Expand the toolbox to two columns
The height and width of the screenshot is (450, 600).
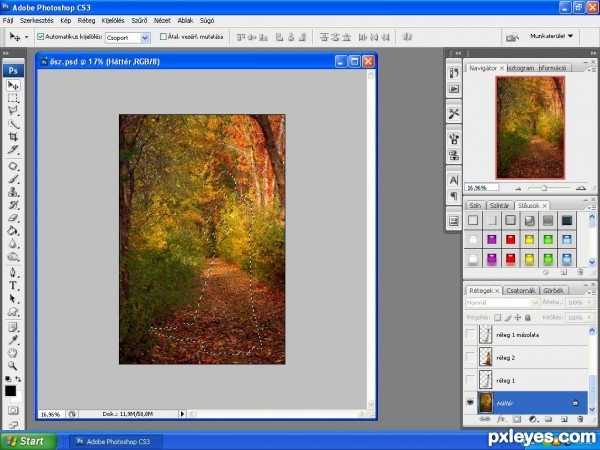click(6, 53)
